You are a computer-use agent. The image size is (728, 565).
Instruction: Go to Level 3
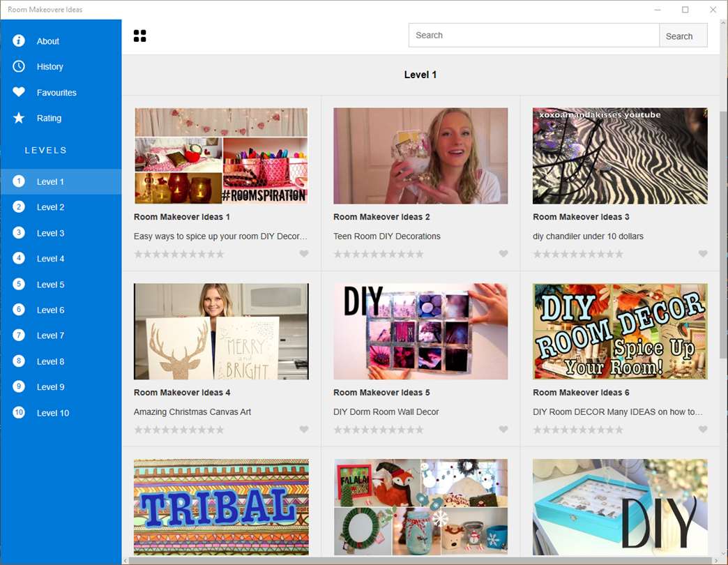[61, 233]
